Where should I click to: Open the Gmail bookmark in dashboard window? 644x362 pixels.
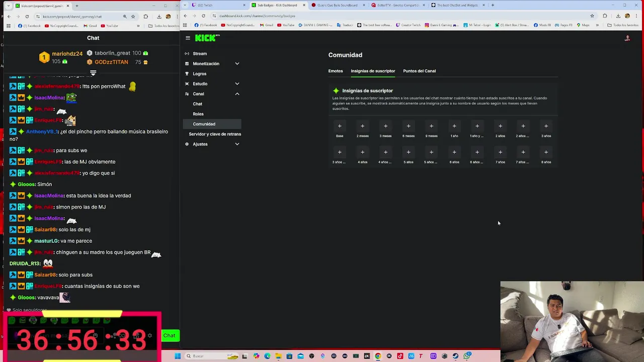tap(267, 25)
